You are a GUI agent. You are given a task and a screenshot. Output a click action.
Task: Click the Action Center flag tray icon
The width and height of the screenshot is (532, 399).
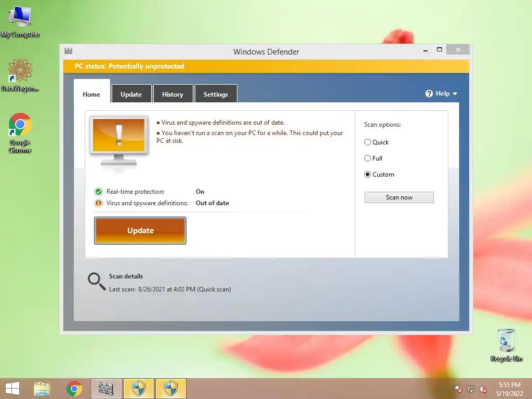(x=458, y=389)
